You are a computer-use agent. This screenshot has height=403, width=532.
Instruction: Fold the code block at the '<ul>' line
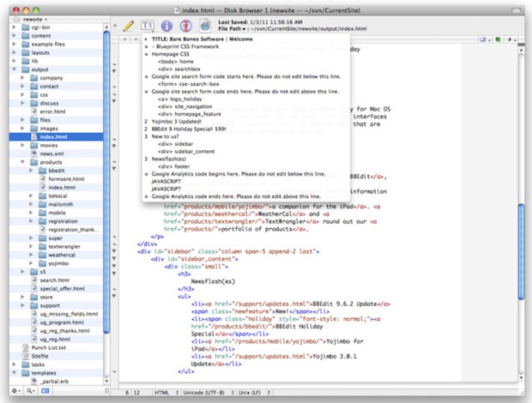tap(114, 296)
